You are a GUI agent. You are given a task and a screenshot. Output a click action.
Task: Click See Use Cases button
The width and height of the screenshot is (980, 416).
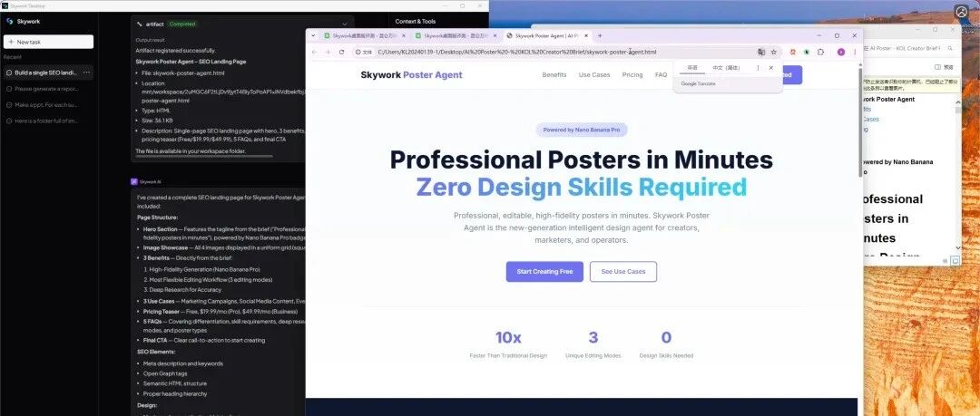(623, 272)
